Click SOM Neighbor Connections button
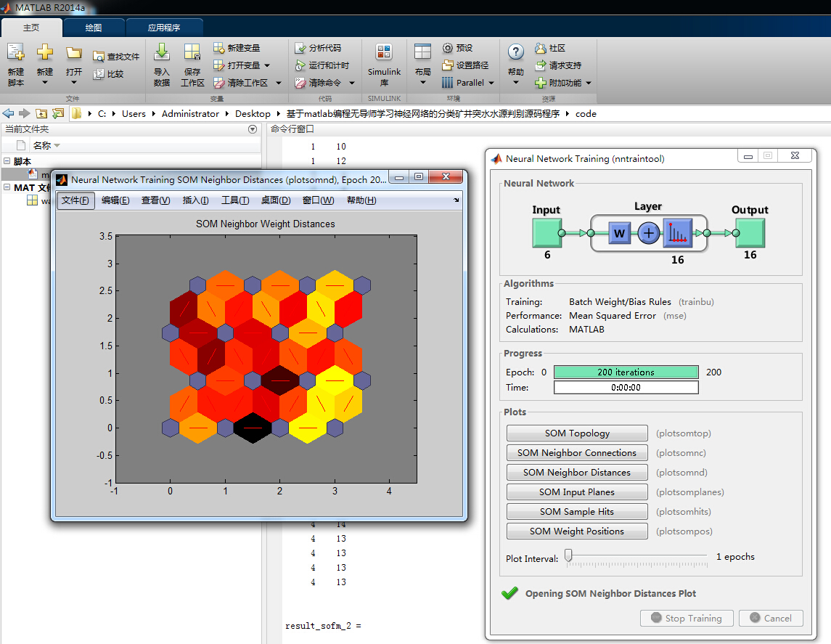831x644 pixels. tap(577, 452)
